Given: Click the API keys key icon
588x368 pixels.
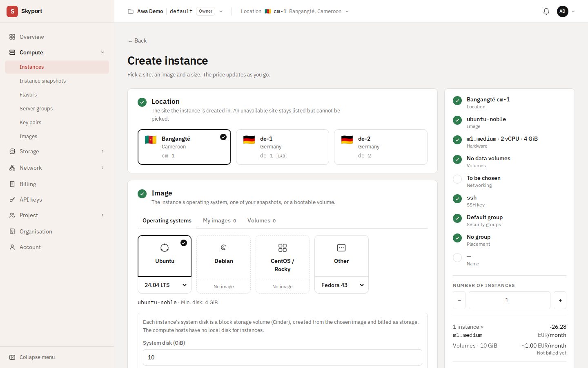Looking at the screenshot, I should click(12, 200).
